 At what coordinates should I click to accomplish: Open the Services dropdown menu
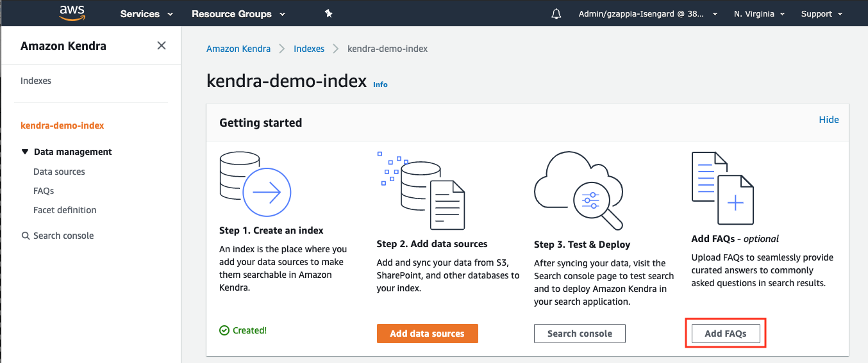pyautogui.click(x=147, y=13)
